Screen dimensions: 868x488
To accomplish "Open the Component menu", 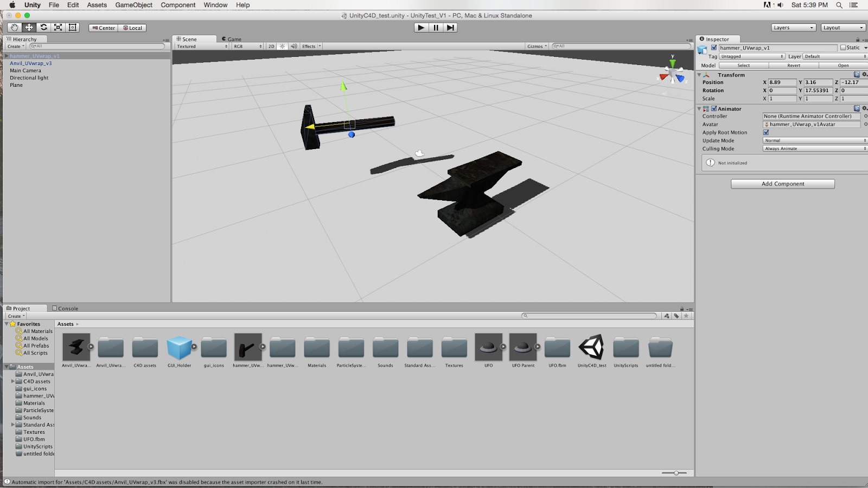I will [178, 5].
